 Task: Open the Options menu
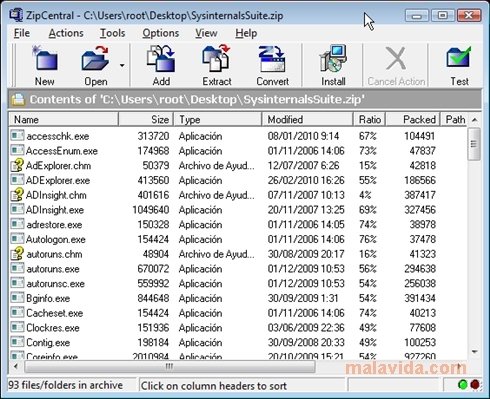coord(160,33)
